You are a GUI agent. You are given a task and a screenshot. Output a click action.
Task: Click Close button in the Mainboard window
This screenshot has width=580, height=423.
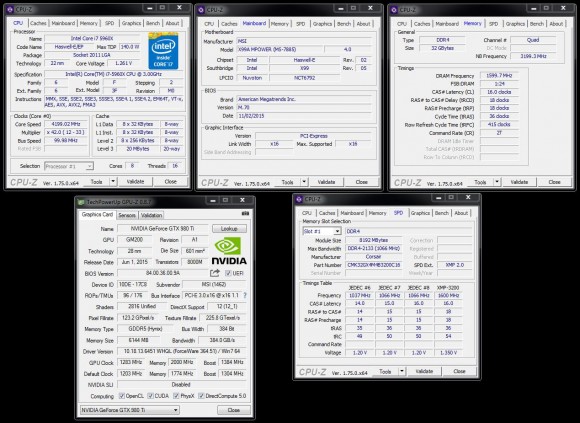(362, 182)
